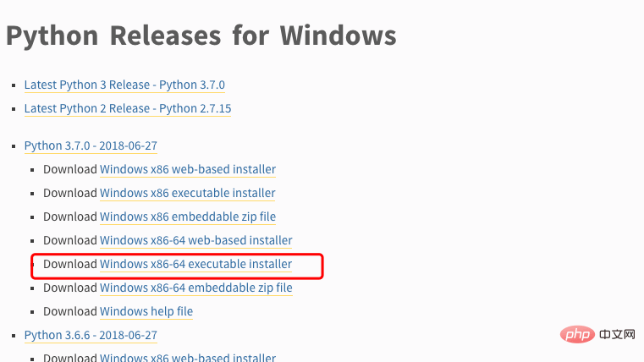Open Latest Python 3 Release link
The height and width of the screenshot is (362, 644).
pyautogui.click(x=124, y=85)
